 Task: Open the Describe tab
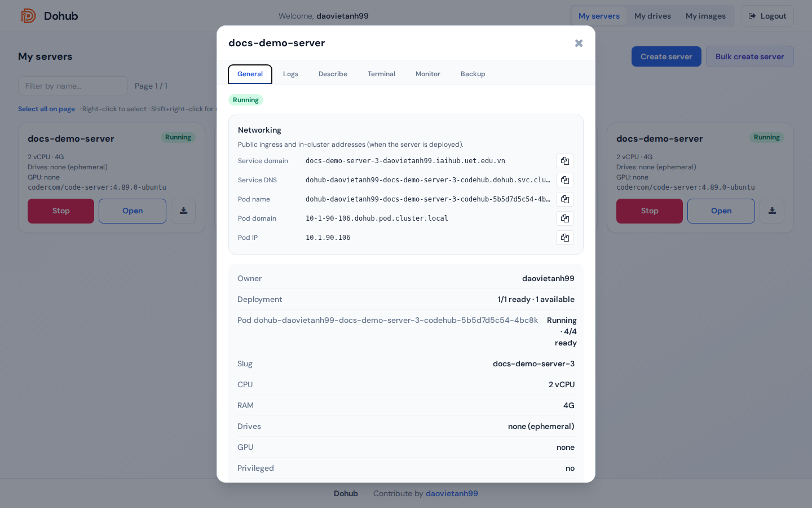coord(333,74)
